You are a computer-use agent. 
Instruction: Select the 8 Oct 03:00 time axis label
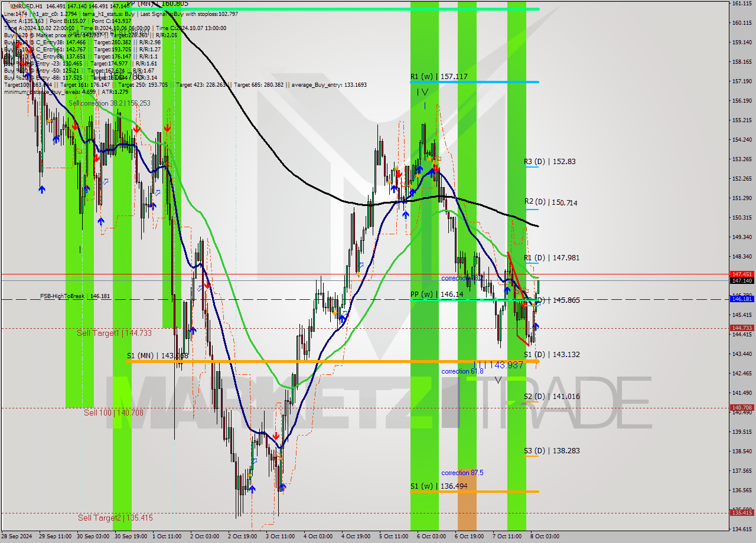[545, 537]
